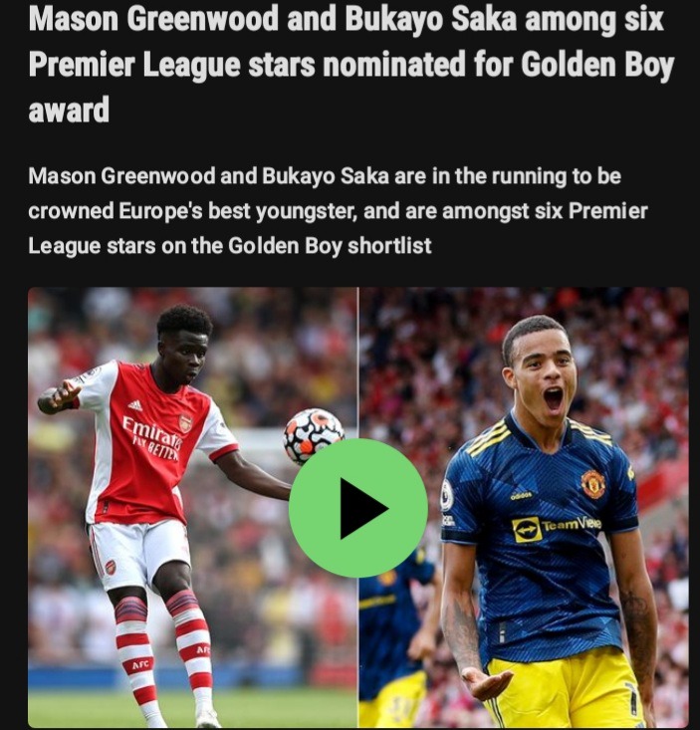Open the Golden Boy award headline
This screenshot has height=730, width=700.
(x=350, y=64)
